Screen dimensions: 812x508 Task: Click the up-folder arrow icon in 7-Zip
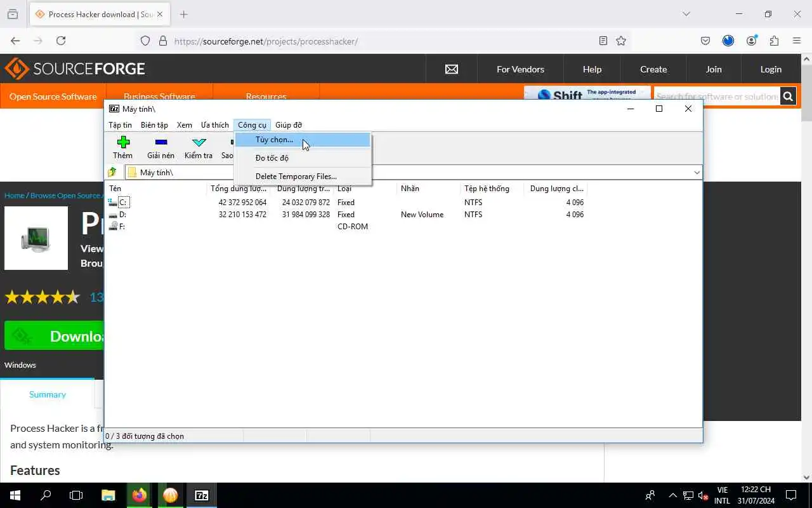pyautogui.click(x=112, y=172)
